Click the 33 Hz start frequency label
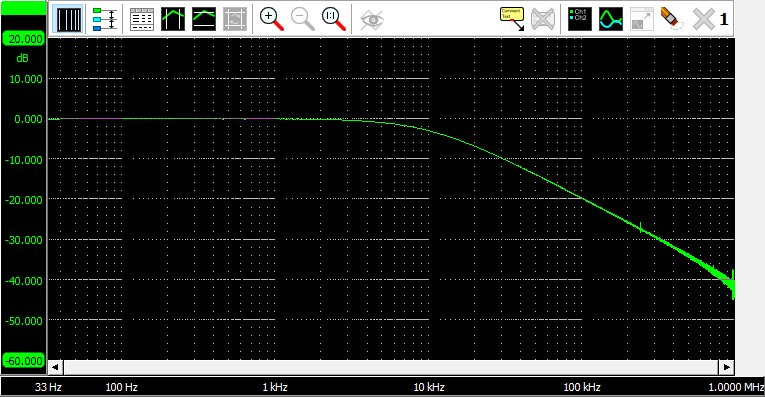 point(48,387)
